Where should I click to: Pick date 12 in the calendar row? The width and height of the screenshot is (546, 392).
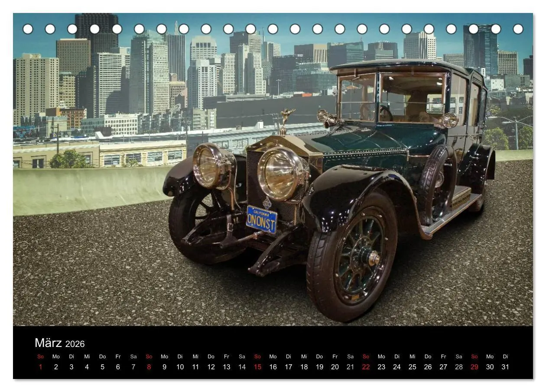tap(211, 367)
